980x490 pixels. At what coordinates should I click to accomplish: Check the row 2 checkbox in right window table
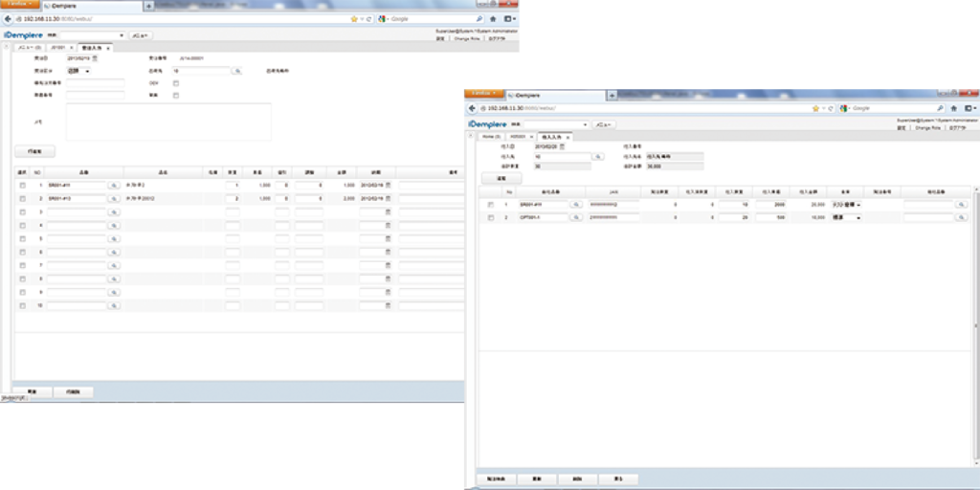point(490,218)
